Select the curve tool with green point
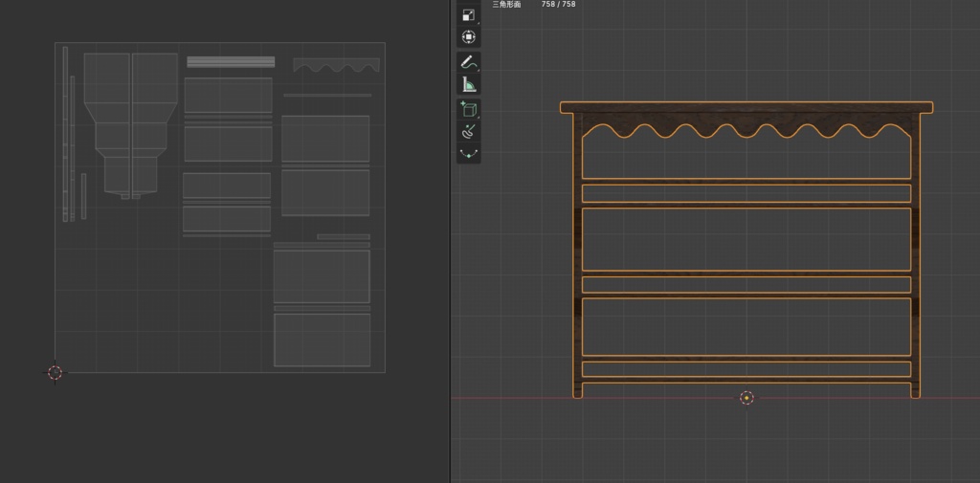Image resolution: width=980 pixels, height=483 pixels. pos(468,153)
